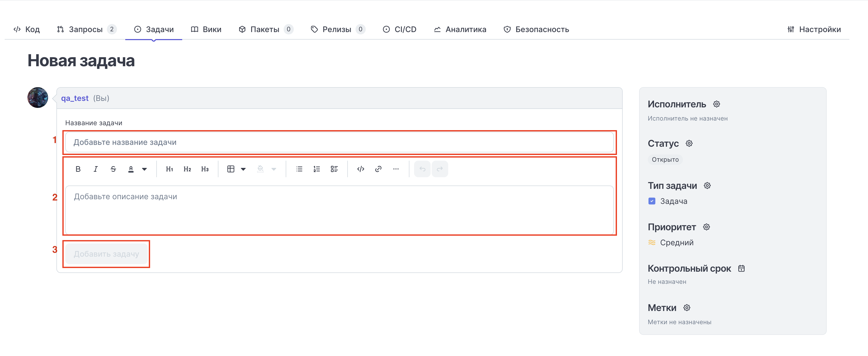Viewport: 868px width, 356px height.
Task: Focus the task title input field
Action: [339, 142]
